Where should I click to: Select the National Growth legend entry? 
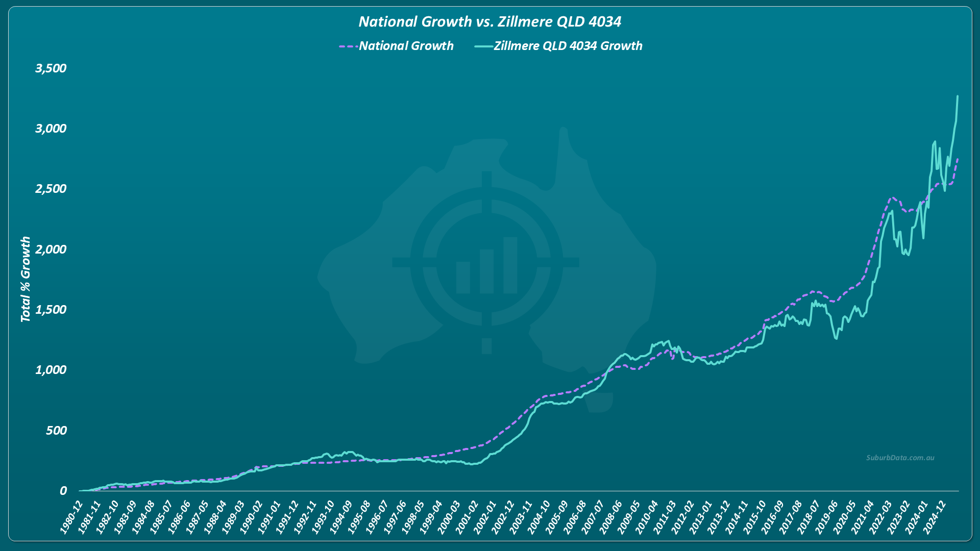pos(396,46)
